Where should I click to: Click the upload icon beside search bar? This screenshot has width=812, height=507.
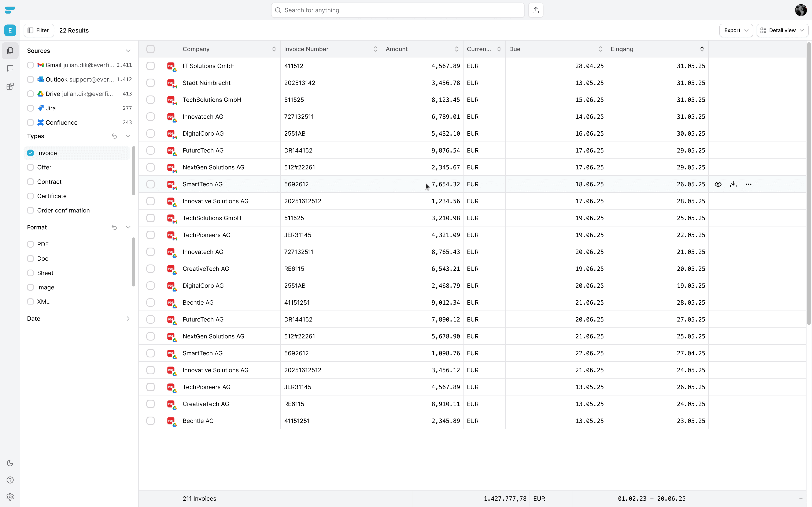click(535, 10)
